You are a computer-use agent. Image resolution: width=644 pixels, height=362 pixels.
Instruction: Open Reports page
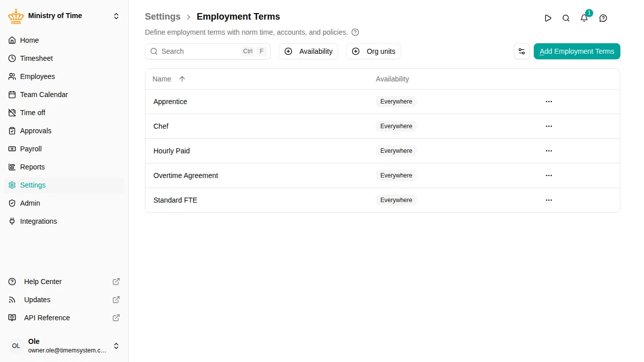click(64, 167)
